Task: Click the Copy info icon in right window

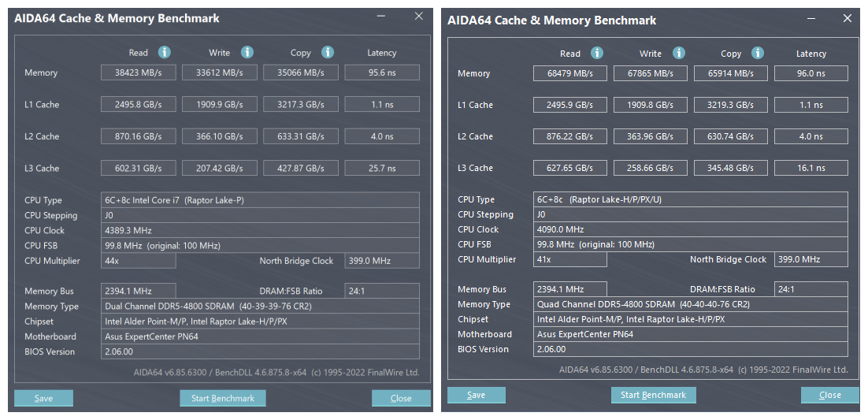Action: 758,54
